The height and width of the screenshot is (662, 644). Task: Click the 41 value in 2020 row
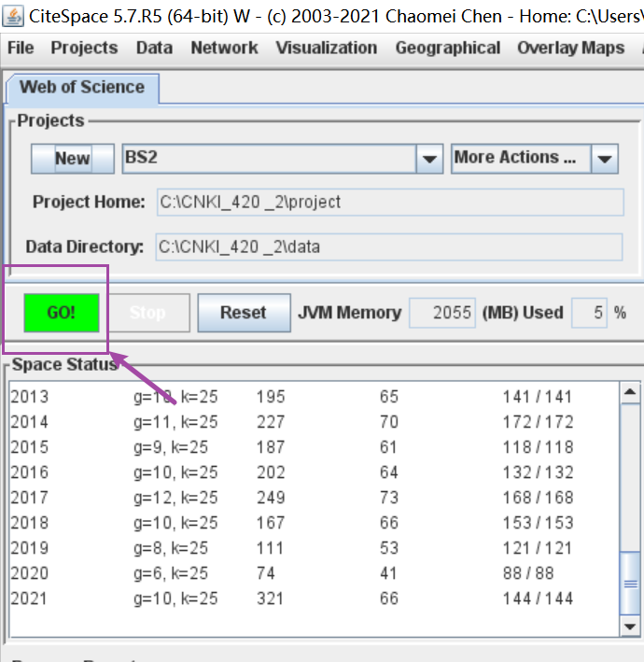[x=388, y=573]
